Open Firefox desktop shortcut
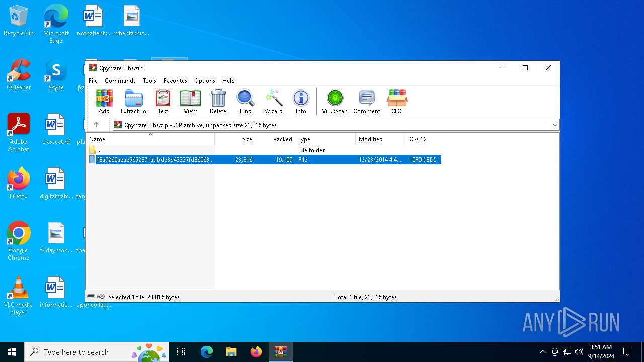644x362 pixels. 19,184
